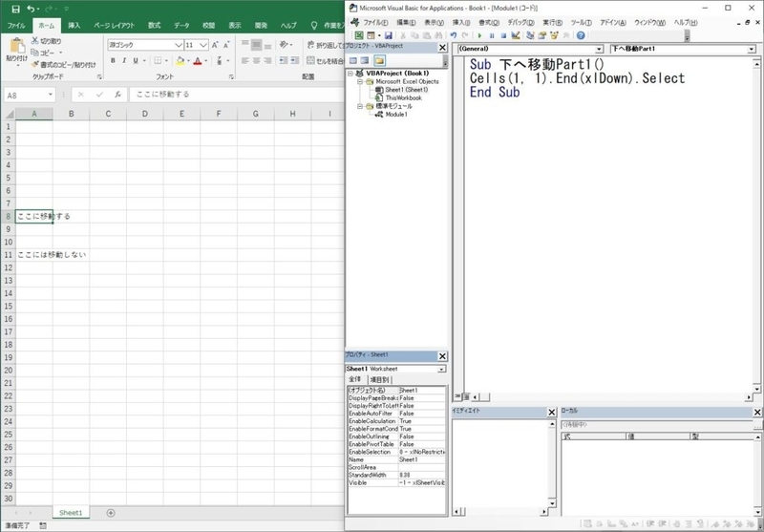Screen dimensions: 764x532
Task: Collapse the VBAProject (Book1) tree node
Action: tap(350, 74)
